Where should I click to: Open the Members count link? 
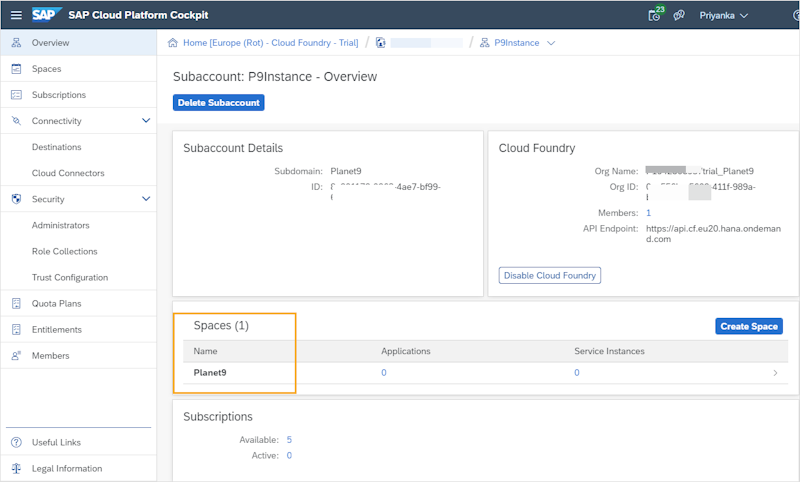pyautogui.click(x=648, y=213)
